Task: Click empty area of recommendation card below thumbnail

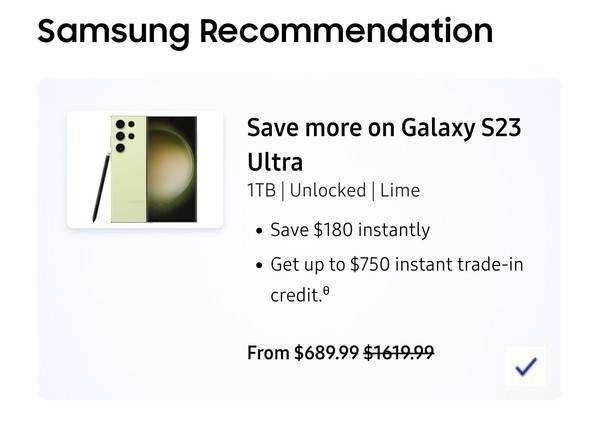Action: (145, 314)
